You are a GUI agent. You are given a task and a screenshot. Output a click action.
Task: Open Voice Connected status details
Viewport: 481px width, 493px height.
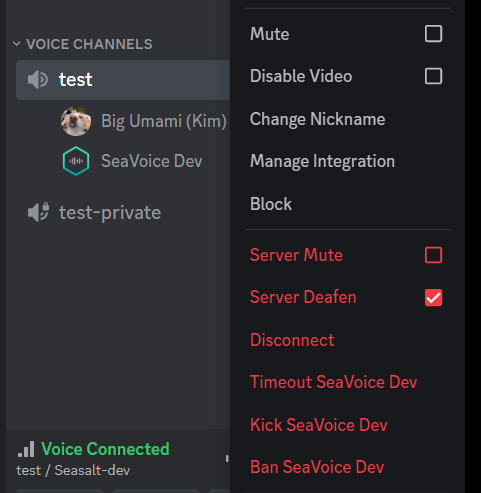click(105, 449)
